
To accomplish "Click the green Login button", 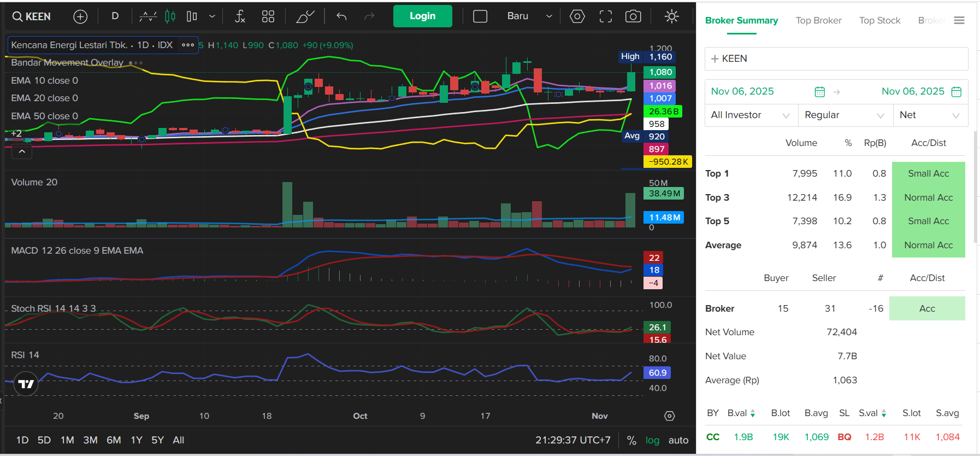I will click(x=422, y=16).
